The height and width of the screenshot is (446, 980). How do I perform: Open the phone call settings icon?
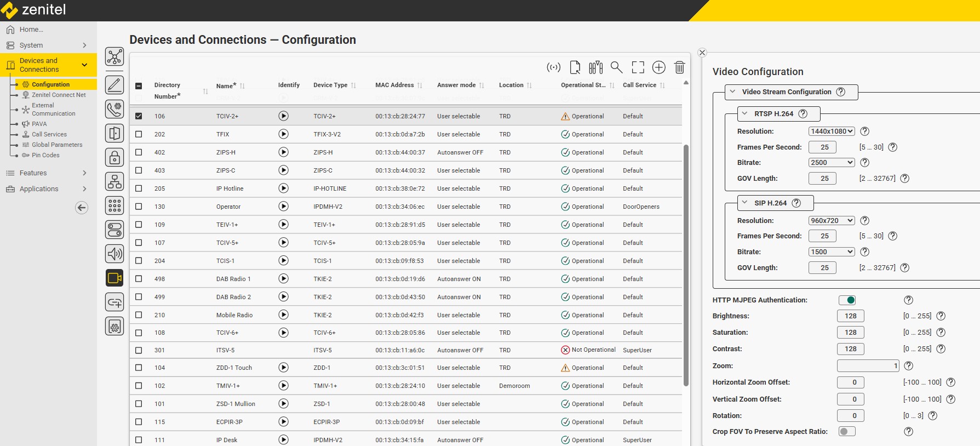pyautogui.click(x=114, y=109)
